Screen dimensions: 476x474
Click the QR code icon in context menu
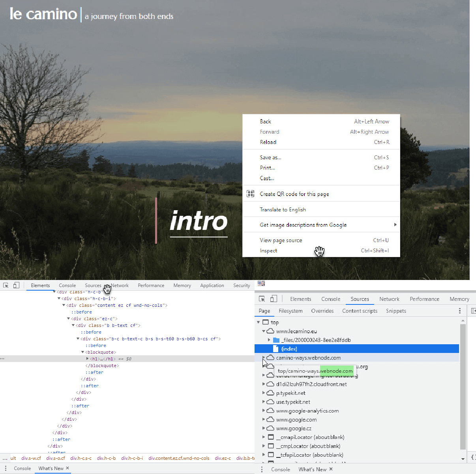point(251,194)
